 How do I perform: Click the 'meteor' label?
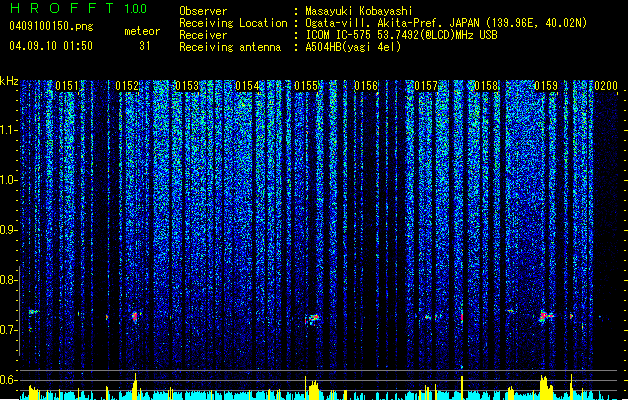(142, 31)
